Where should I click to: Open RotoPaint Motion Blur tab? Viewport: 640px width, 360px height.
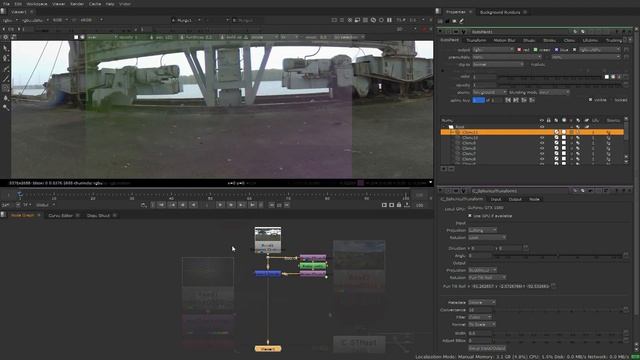[x=504, y=40]
